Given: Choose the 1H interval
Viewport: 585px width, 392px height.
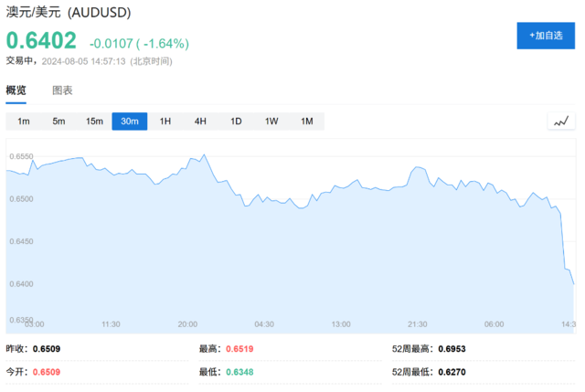Looking at the screenshot, I should (x=165, y=122).
